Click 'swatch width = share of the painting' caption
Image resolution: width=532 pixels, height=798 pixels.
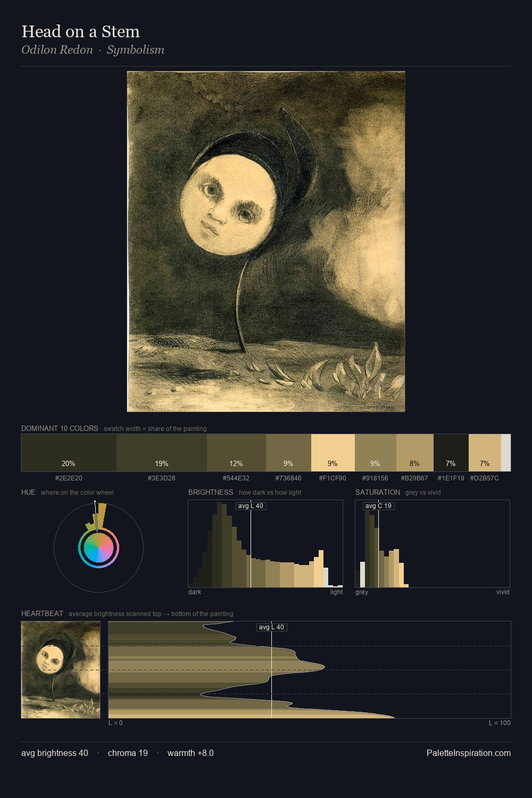(x=155, y=429)
